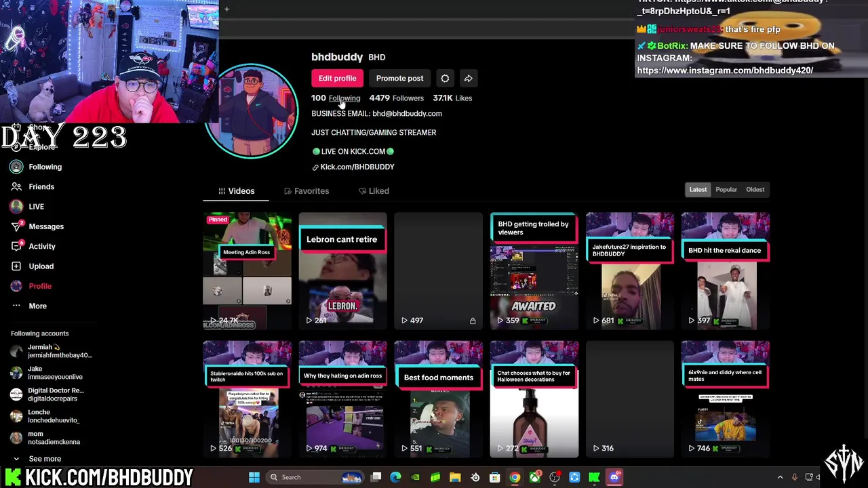Open File Explorer from the taskbar
868x488 pixels.
455,477
